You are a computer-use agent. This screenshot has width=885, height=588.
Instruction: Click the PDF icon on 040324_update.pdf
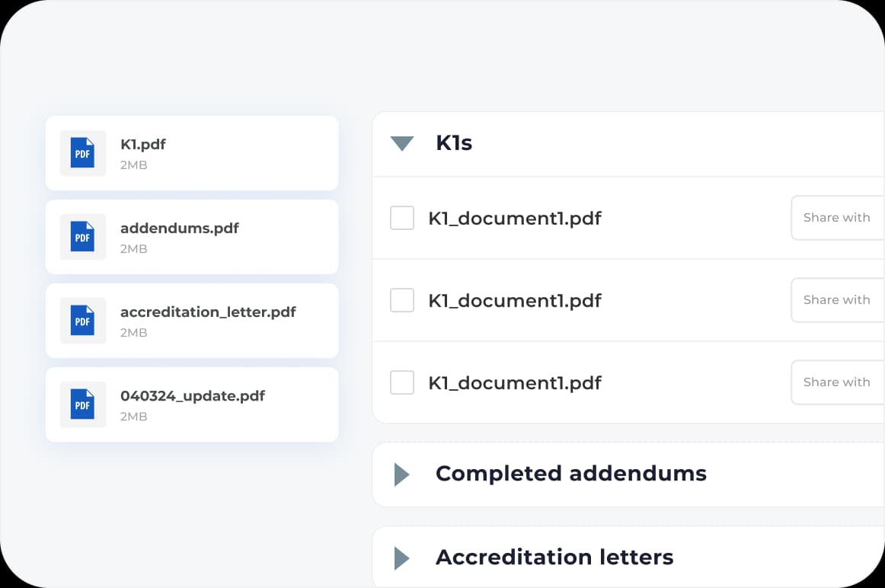82,404
